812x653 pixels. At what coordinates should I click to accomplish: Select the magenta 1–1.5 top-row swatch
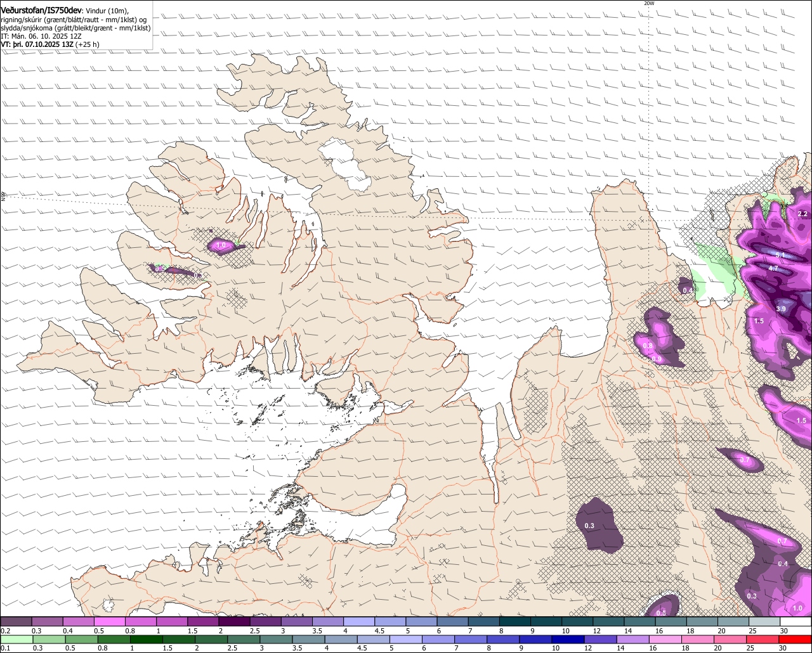point(172,621)
